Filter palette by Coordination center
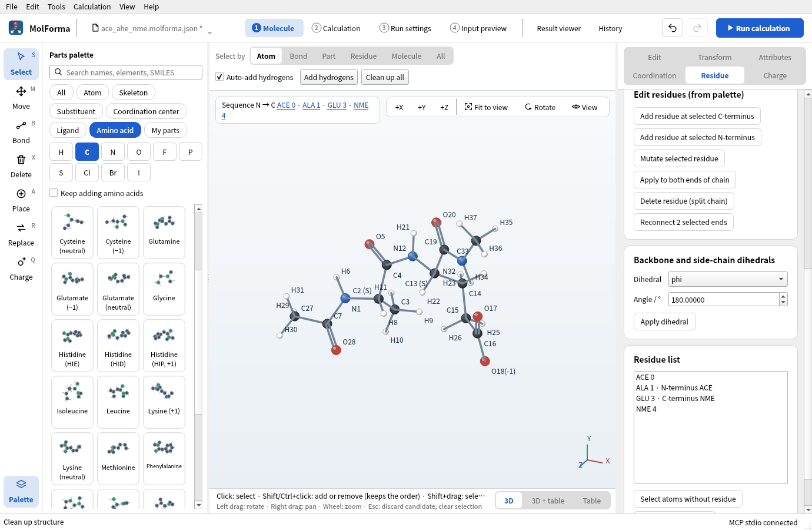Screen dimensions: 812x530 (146, 111)
